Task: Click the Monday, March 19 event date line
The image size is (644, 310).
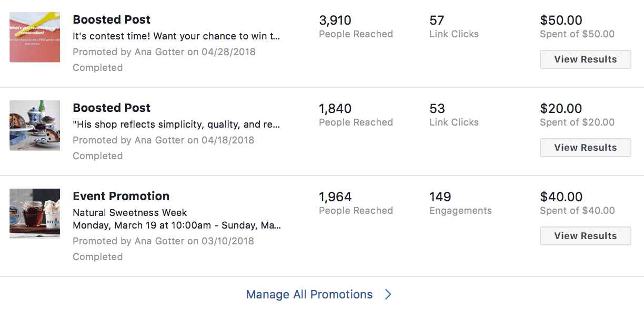Action: (x=177, y=225)
